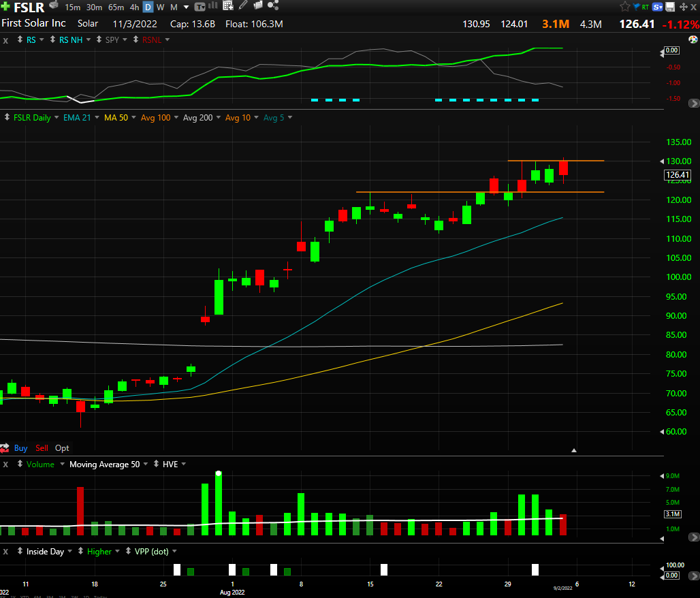The height and width of the screenshot is (598, 700).
Task: Expand the Volume indicator dropdown
Action: 62,464
